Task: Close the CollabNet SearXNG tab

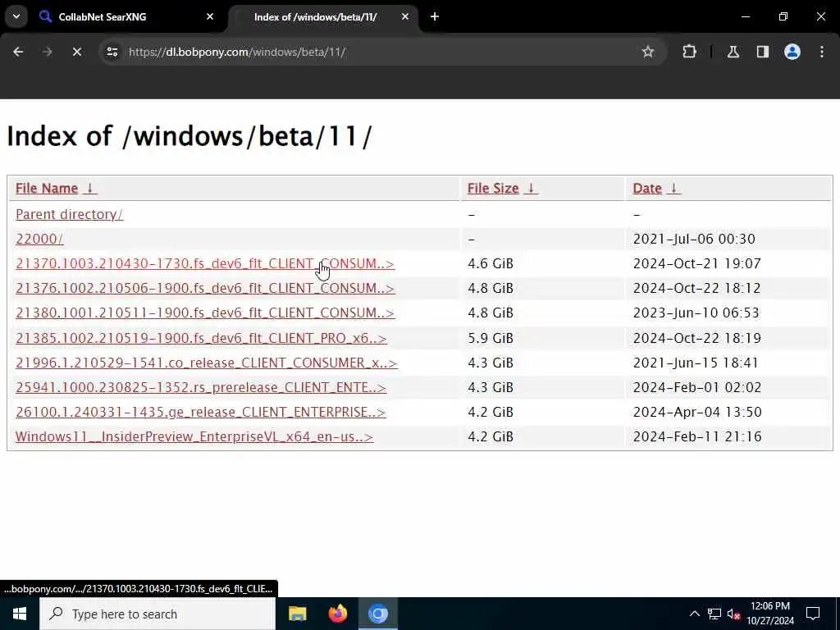Action: pos(210,16)
